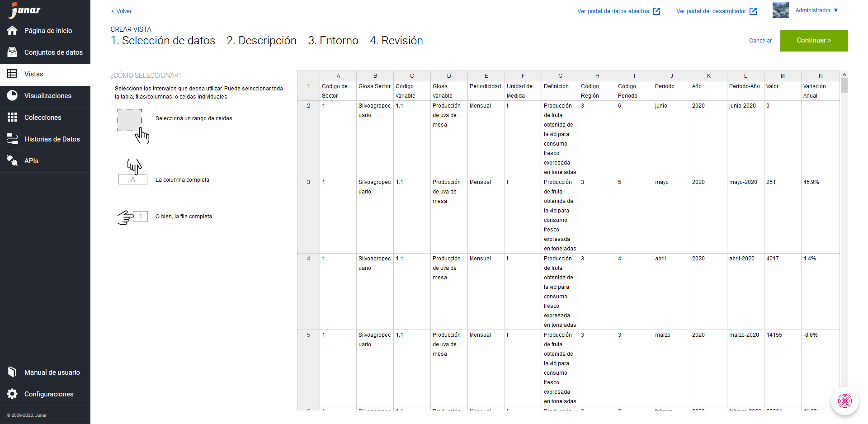Open Página de inicio home icon

pos(12,30)
